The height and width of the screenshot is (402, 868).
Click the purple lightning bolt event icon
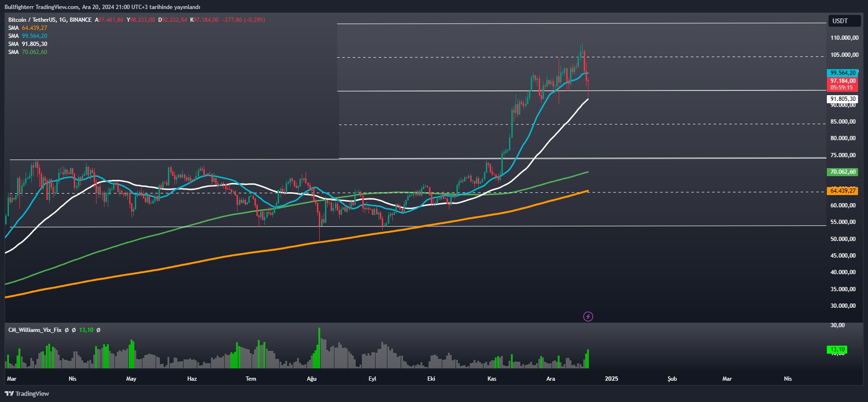(588, 316)
